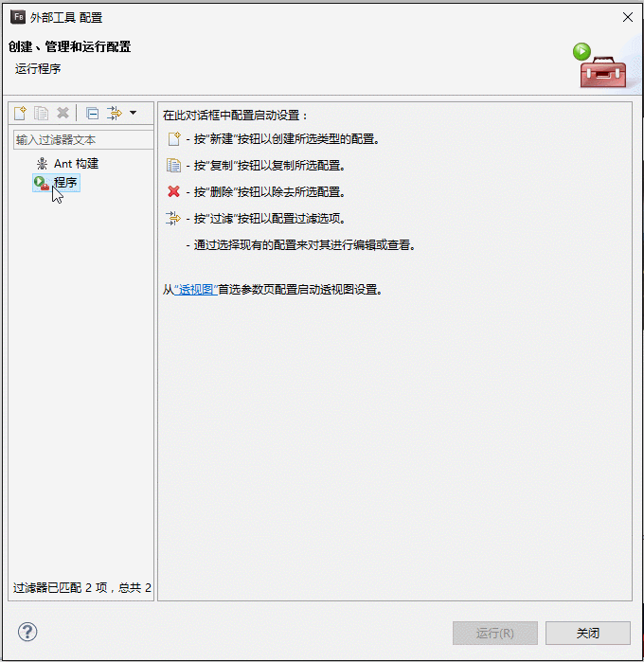Collapse all configurations using the toolbar icon
This screenshot has height=662, width=644.
[x=92, y=113]
